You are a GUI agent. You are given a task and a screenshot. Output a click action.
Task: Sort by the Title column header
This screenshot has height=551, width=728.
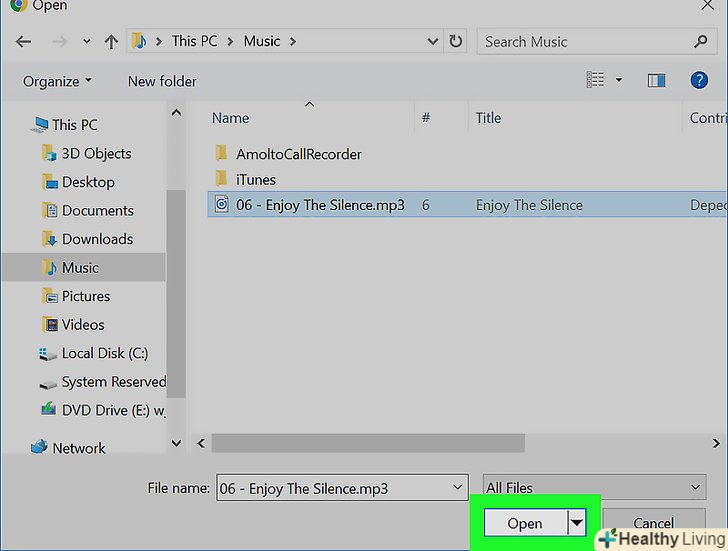488,118
